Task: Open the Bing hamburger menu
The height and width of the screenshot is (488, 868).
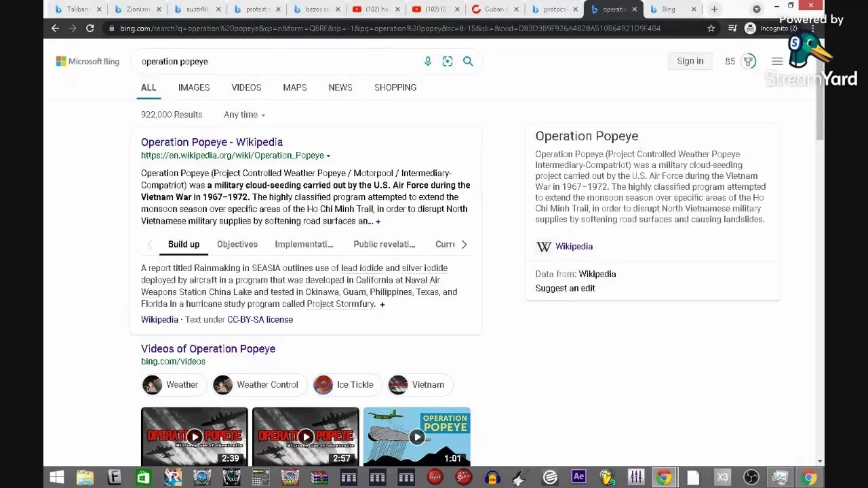Action: (777, 61)
